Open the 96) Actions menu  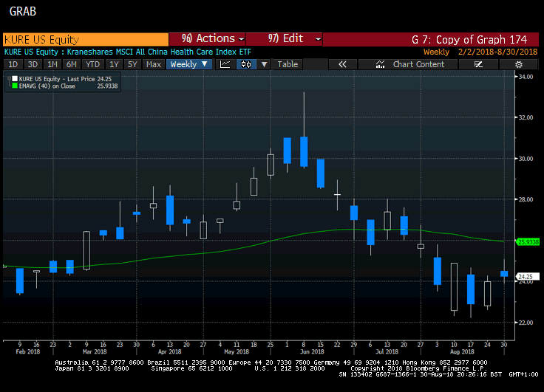pyautogui.click(x=208, y=39)
